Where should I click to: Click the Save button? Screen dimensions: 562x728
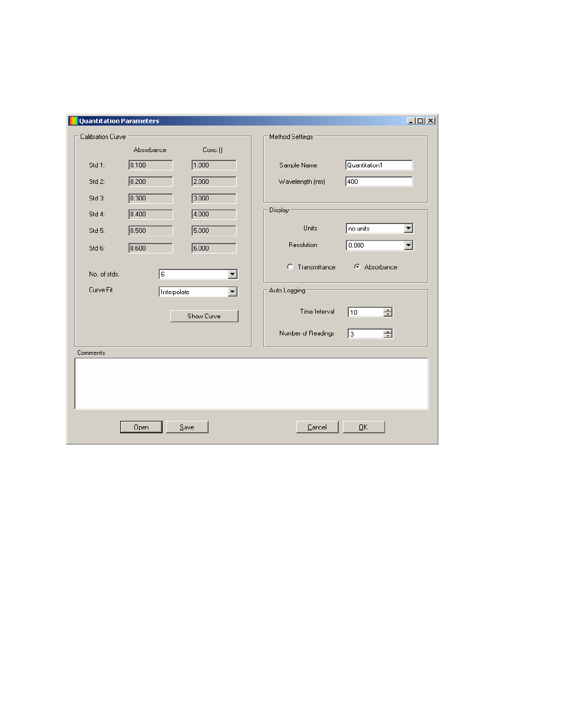[187, 427]
